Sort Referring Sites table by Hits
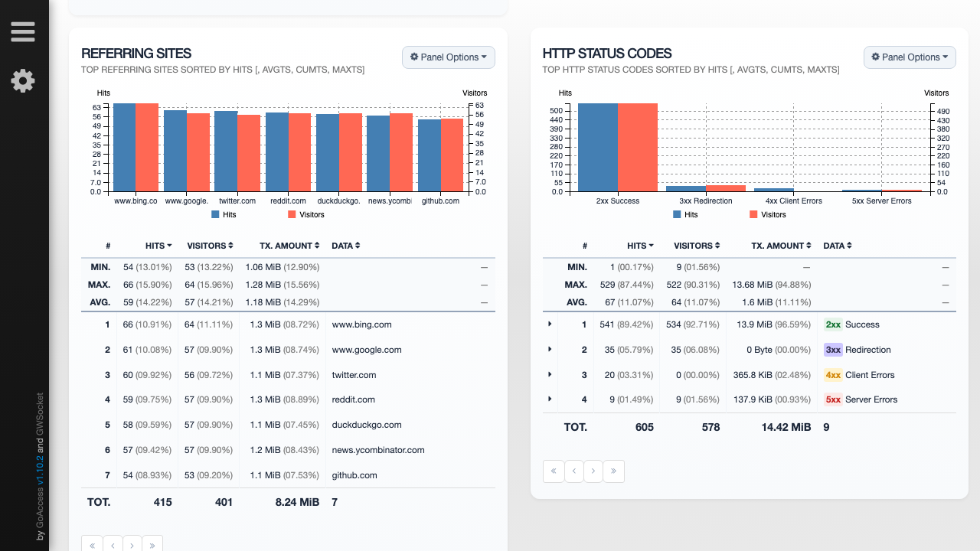 [158, 246]
